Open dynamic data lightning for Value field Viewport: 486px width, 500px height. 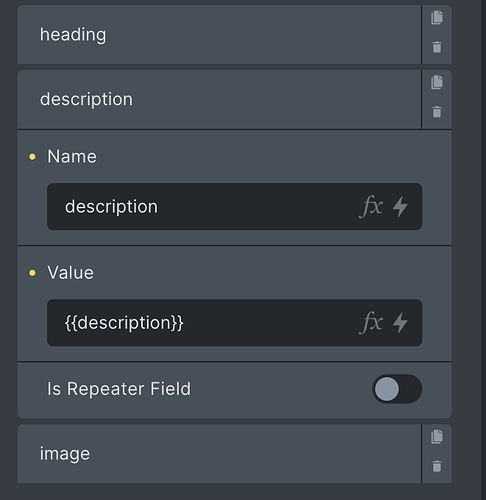click(400, 323)
